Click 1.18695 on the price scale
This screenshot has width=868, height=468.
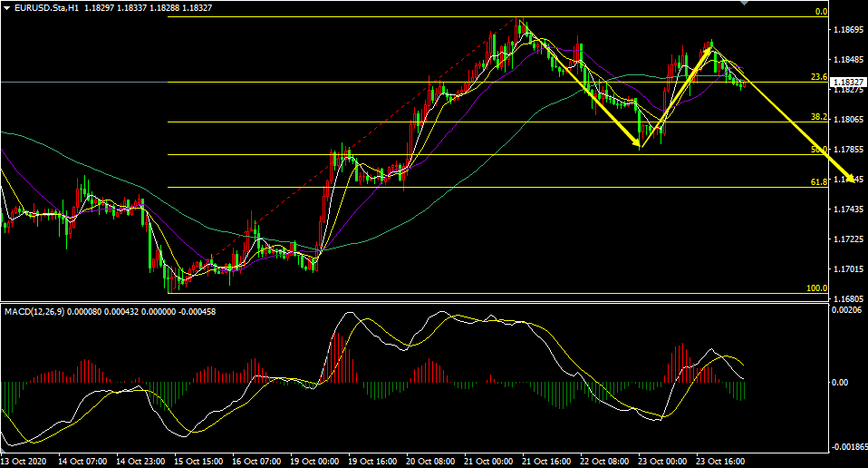[x=849, y=29]
